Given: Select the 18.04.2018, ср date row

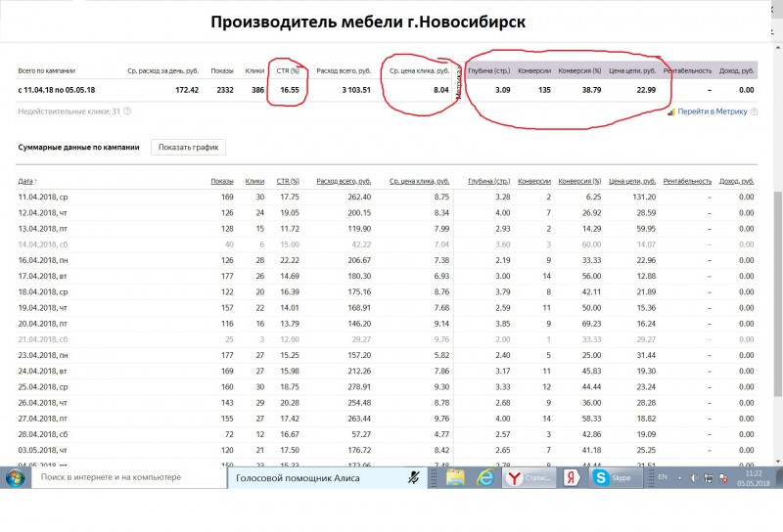Looking at the screenshot, I should [x=387, y=292].
